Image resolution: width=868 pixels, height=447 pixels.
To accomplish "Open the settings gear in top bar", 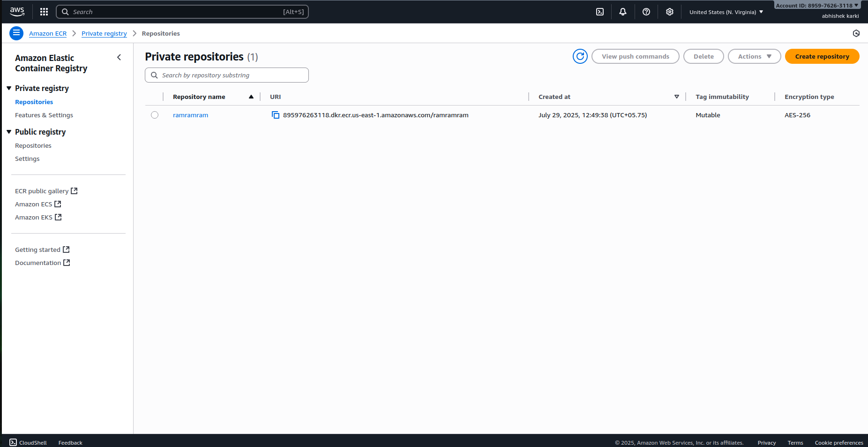I will point(670,12).
